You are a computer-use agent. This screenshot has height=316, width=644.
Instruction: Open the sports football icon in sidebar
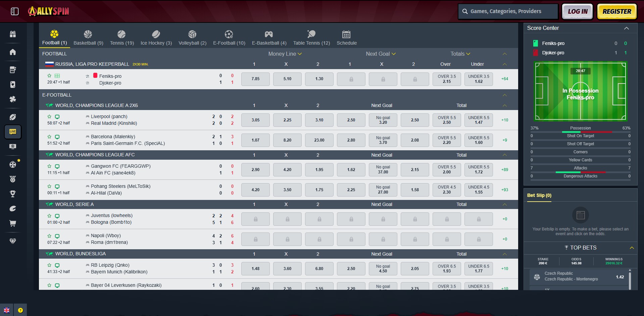pyautogui.click(x=13, y=117)
